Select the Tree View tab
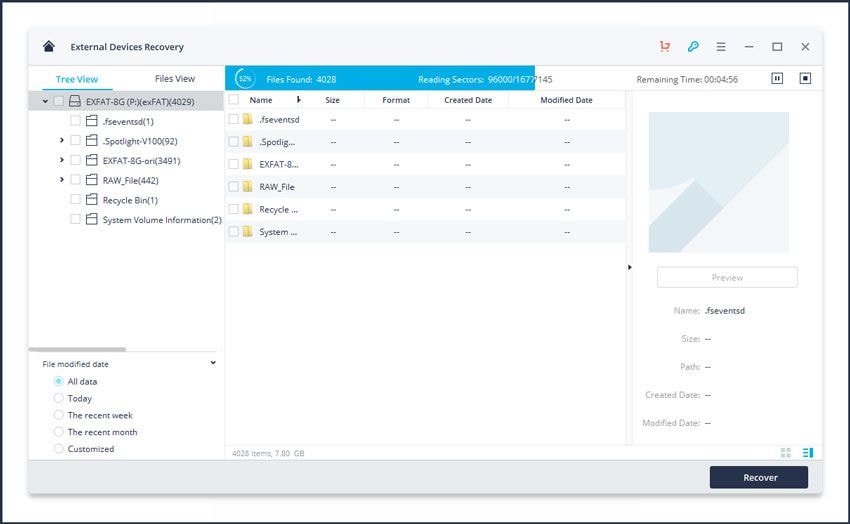 pyautogui.click(x=77, y=79)
